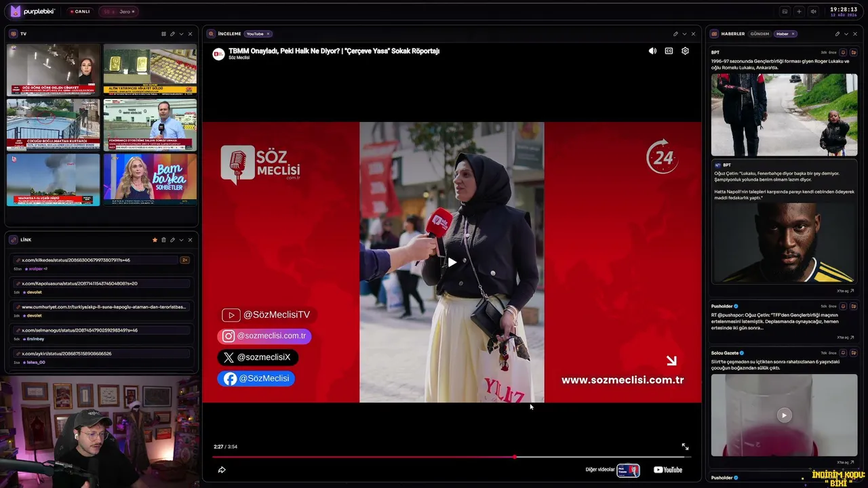Collapse the Link panel with its chevron
Image resolution: width=868 pixels, height=488 pixels.
coord(181,240)
